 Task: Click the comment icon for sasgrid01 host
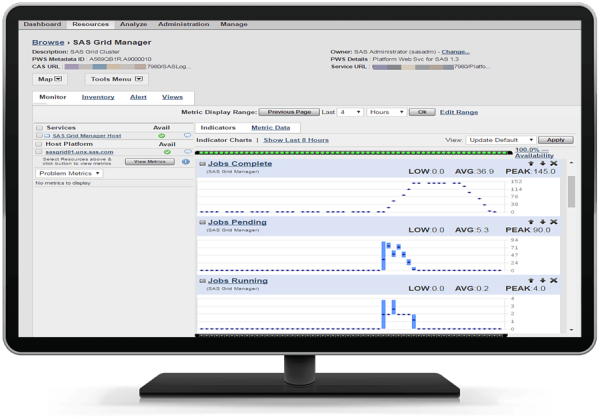tap(185, 151)
